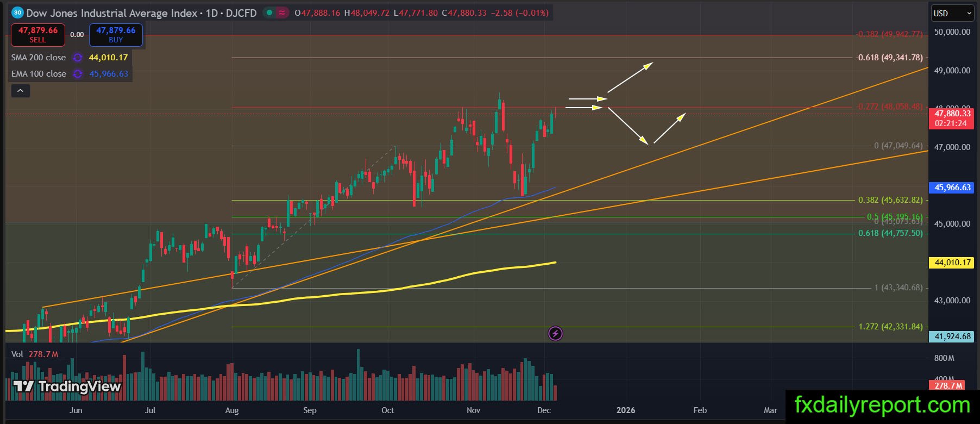Click the Feb label on the time axis
980x424 pixels.
click(700, 410)
